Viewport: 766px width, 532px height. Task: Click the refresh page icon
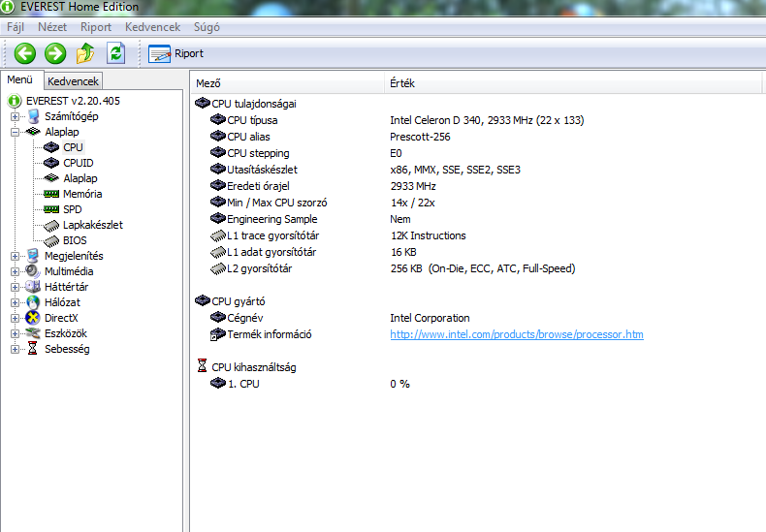(x=115, y=53)
